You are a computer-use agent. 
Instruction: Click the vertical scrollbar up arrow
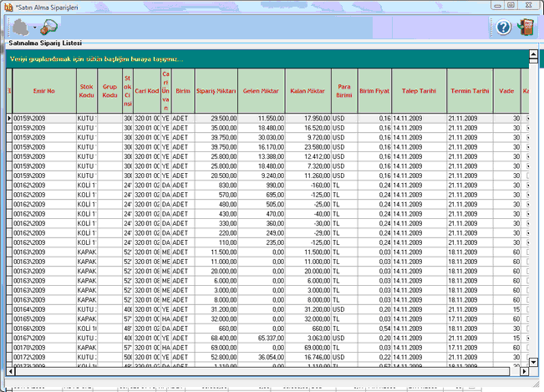pyautogui.click(x=533, y=54)
